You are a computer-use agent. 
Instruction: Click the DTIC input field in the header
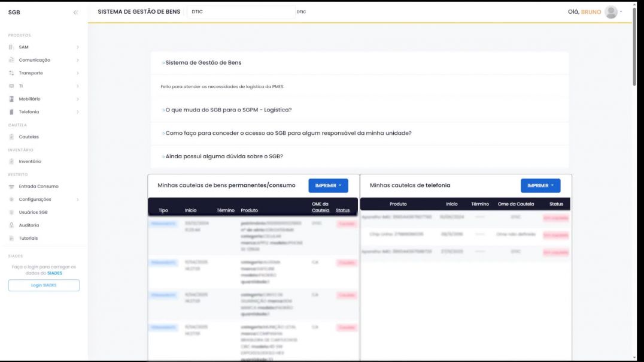(241, 12)
